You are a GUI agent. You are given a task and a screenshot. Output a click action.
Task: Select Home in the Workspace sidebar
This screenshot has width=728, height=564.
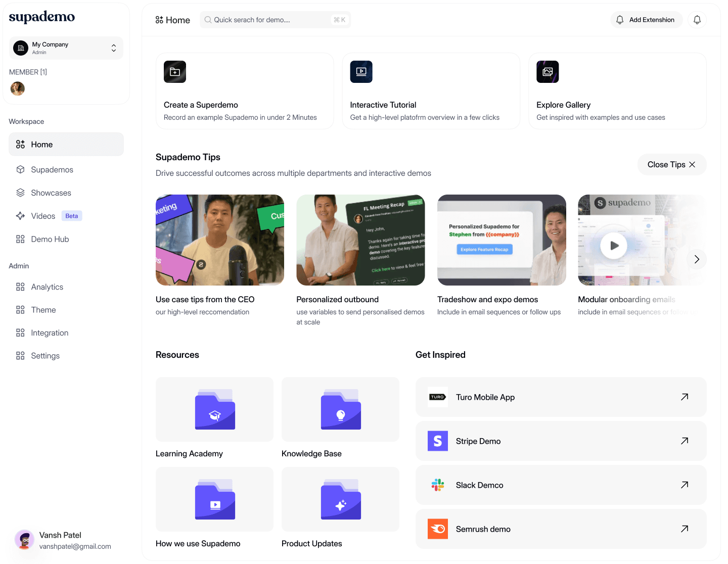66,145
